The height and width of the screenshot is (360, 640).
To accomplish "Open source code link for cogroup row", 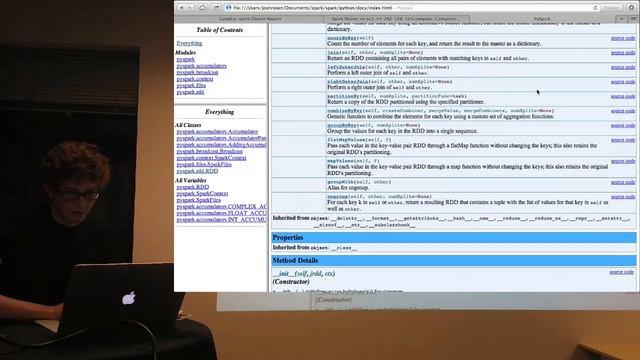I will click(623, 197).
